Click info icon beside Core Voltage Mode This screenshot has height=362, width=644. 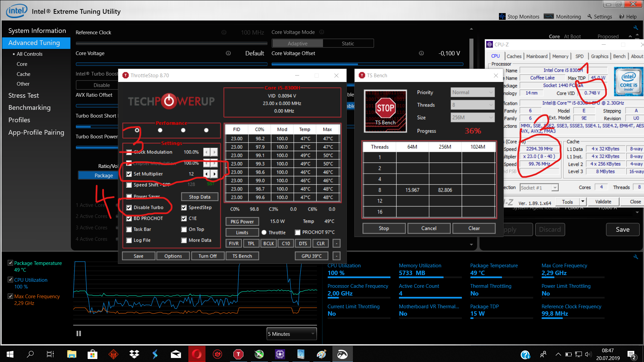322,32
